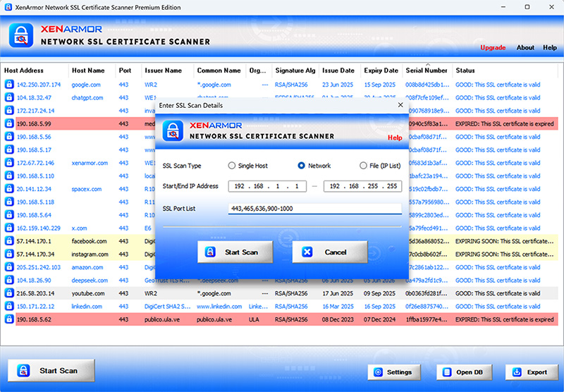Viewport: 564px width, 392px height.
Task: Click the SSL Port List field
Action: pyautogui.click(x=314, y=209)
